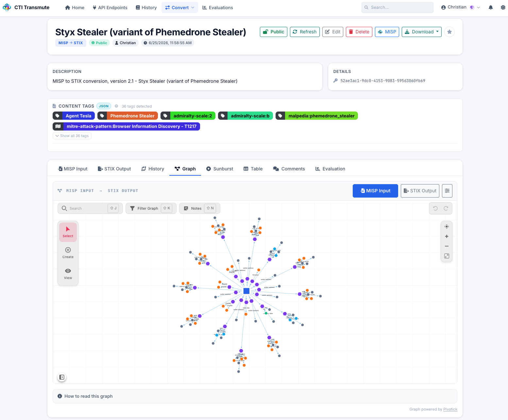The height and width of the screenshot is (420, 508).
Task: Favorite this conversion with the star icon
Action: 449,32
